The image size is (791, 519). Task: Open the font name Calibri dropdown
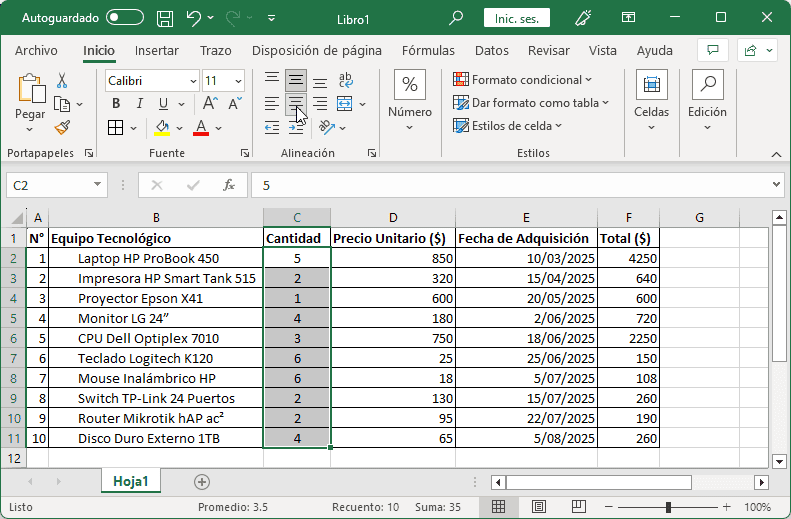click(x=192, y=81)
